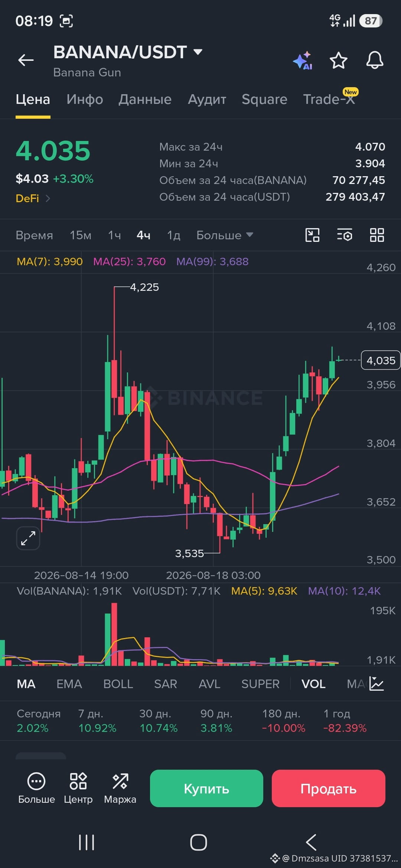Screen dimensions: 401x868
Task: Tap Android back navigation button
Action: point(311,842)
